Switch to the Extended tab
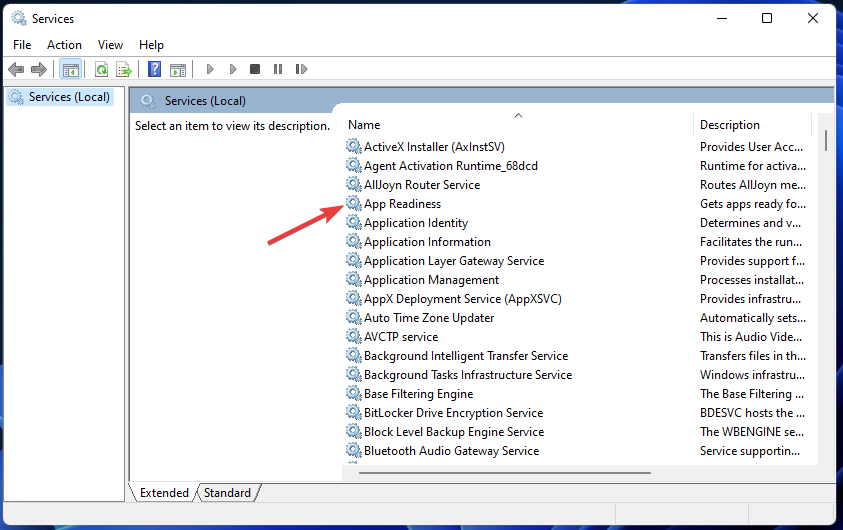Image resolution: width=843 pixels, height=530 pixels. (164, 492)
